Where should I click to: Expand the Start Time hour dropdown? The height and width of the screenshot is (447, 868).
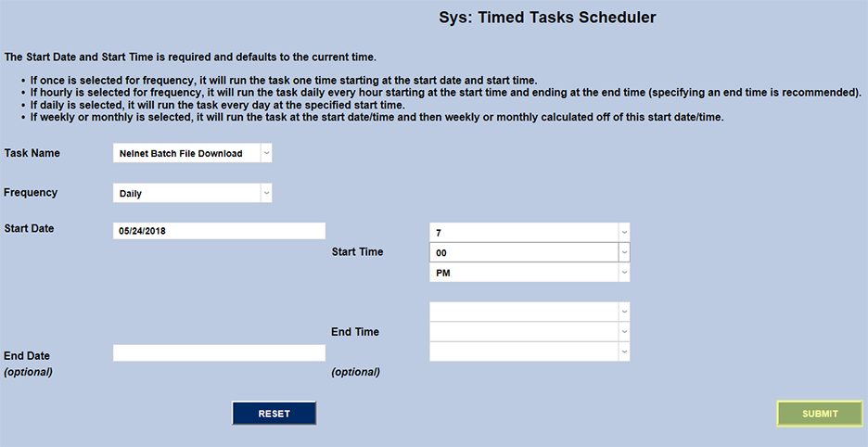[x=530, y=232]
